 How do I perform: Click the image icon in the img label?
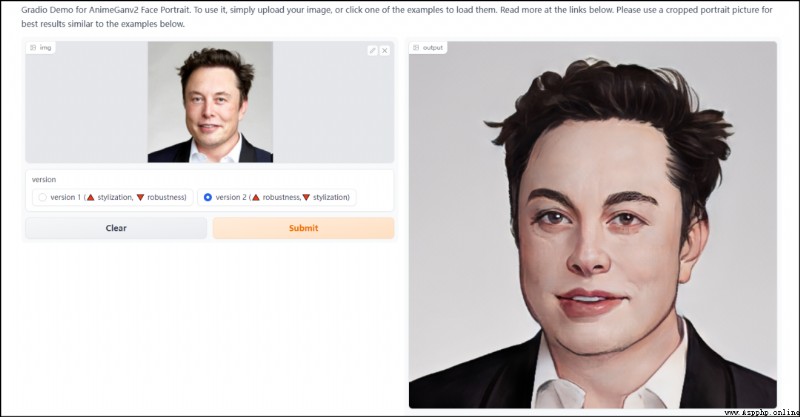point(33,47)
